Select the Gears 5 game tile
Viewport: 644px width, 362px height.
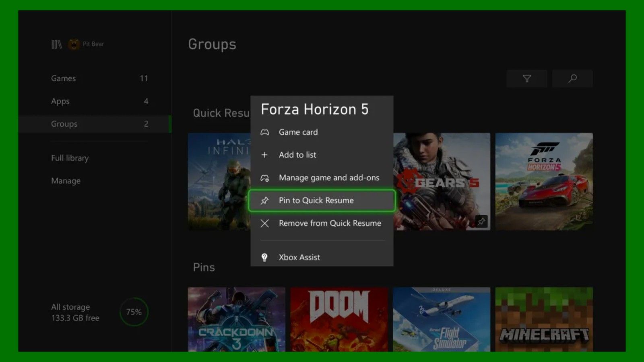(x=442, y=182)
